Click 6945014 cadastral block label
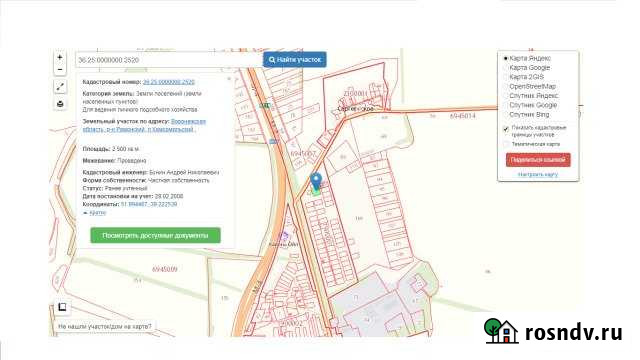640x360 pixels. [x=462, y=116]
